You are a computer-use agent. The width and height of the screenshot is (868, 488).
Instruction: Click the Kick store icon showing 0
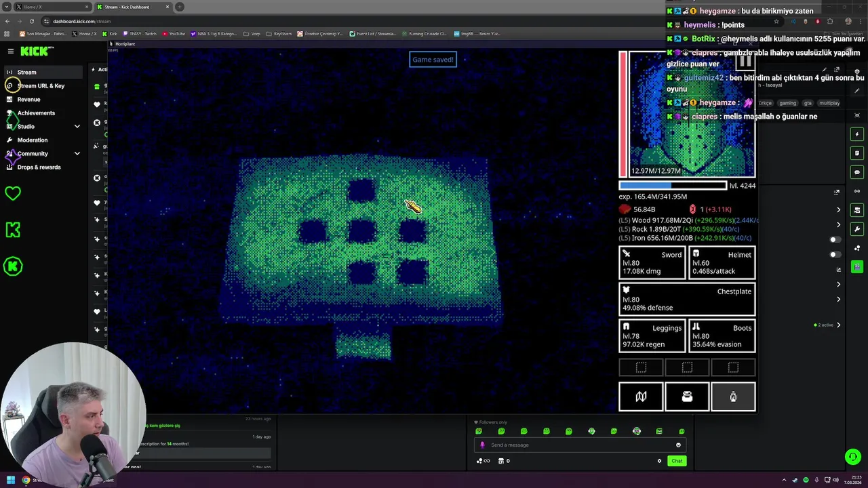(x=504, y=461)
